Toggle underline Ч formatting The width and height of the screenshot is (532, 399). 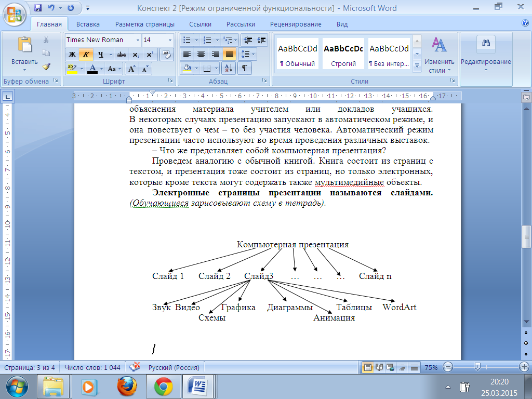(x=100, y=55)
